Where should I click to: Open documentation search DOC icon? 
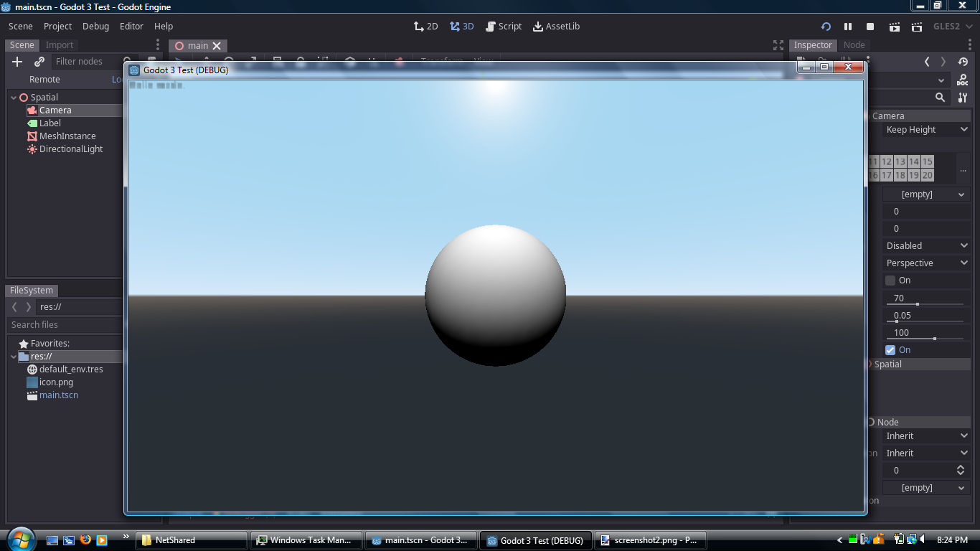click(963, 80)
